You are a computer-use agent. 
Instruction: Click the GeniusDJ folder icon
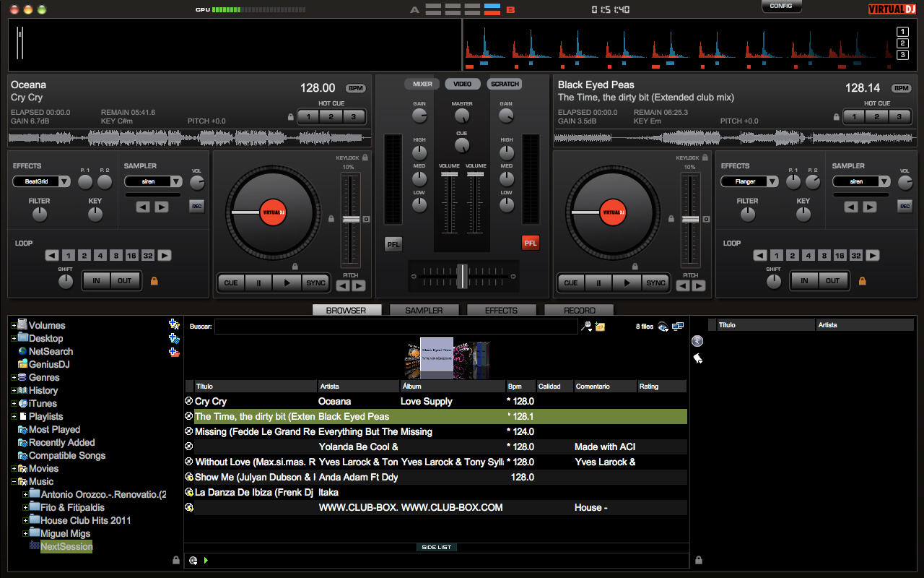click(23, 364)
